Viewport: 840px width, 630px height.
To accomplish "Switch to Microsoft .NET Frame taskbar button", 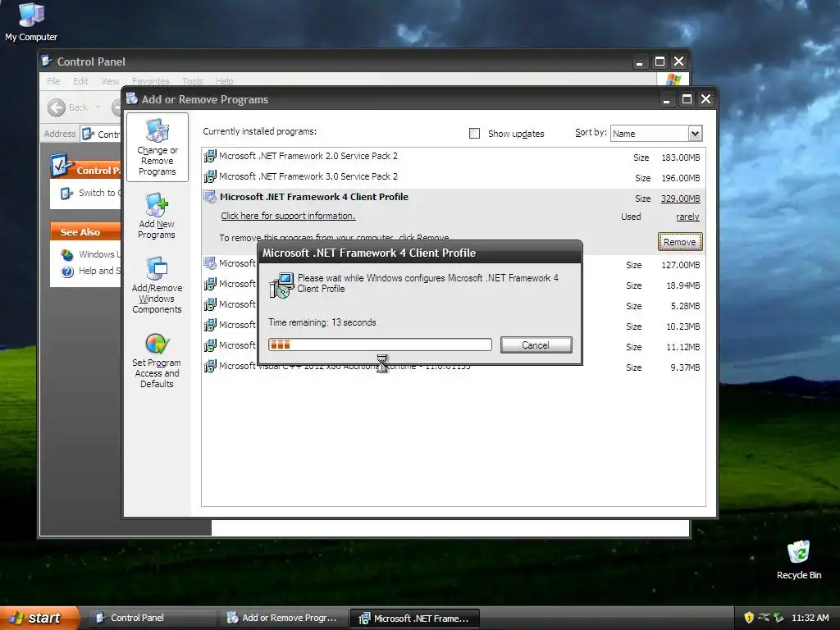I will coord(414,619).
